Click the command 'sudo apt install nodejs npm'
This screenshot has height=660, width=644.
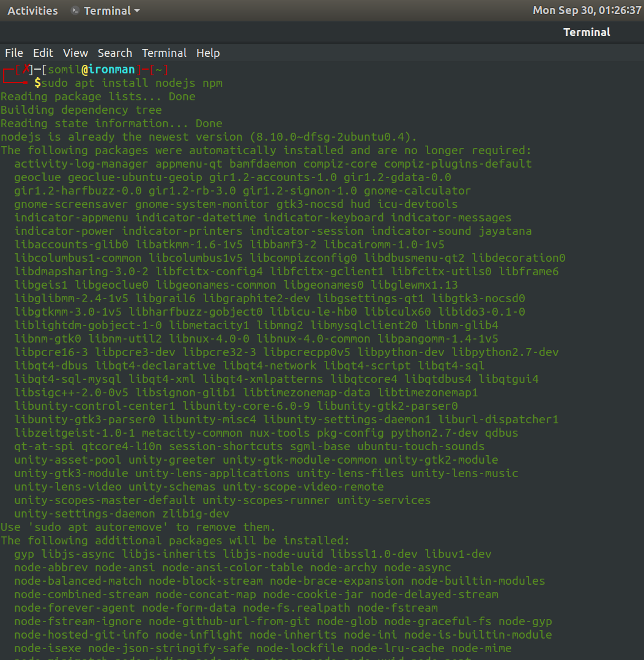pyautogui.click(x=131, y=83)
